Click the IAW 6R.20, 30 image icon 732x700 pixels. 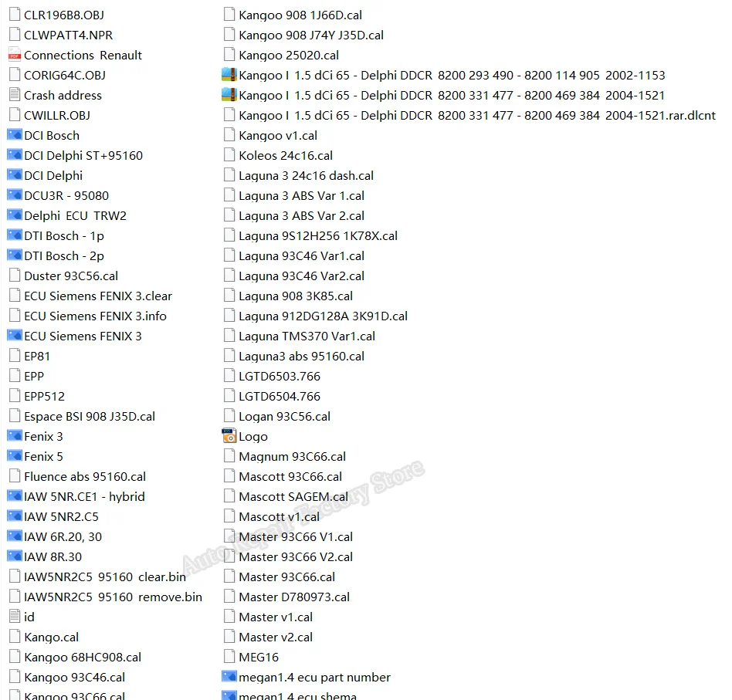click(x=15, y=536)
